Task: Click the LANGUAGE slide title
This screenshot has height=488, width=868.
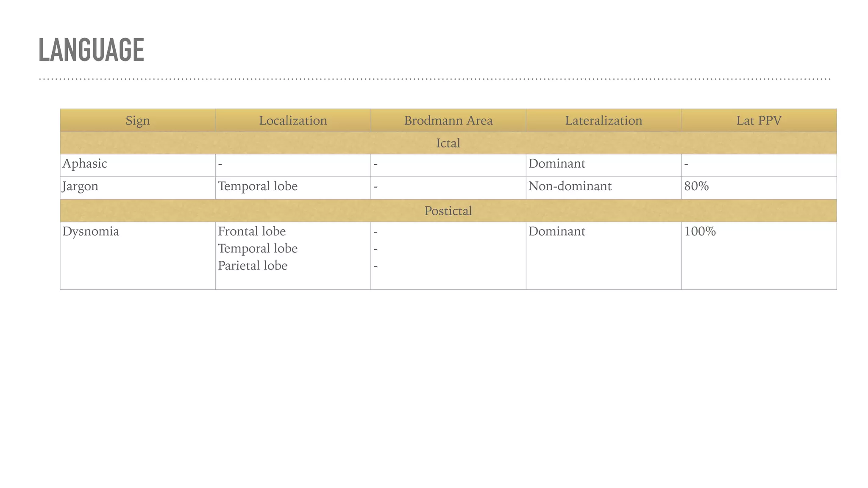Action: (x=91, y=50)
